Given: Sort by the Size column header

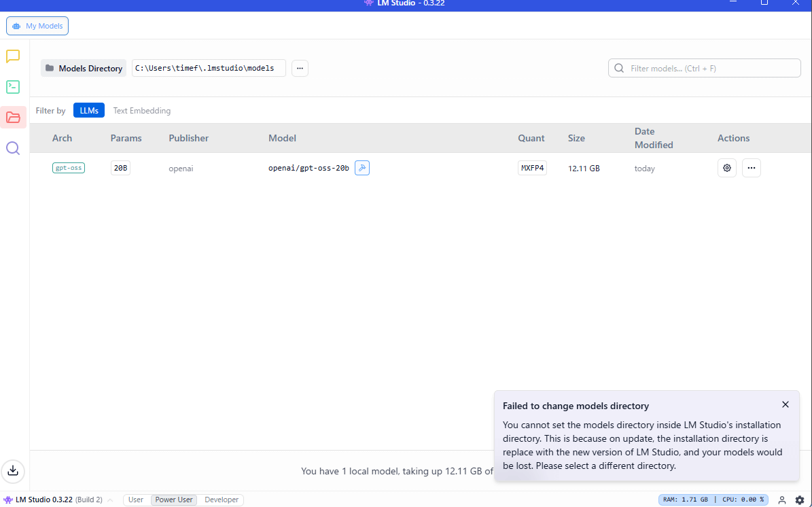Looking at the screenshot, I should click(x=576, y=138).
